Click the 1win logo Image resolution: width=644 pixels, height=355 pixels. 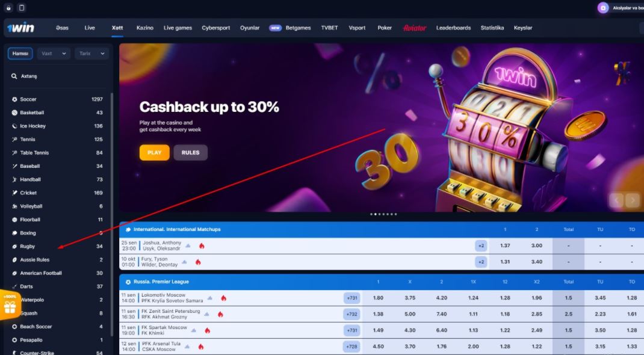coord(20,28)
